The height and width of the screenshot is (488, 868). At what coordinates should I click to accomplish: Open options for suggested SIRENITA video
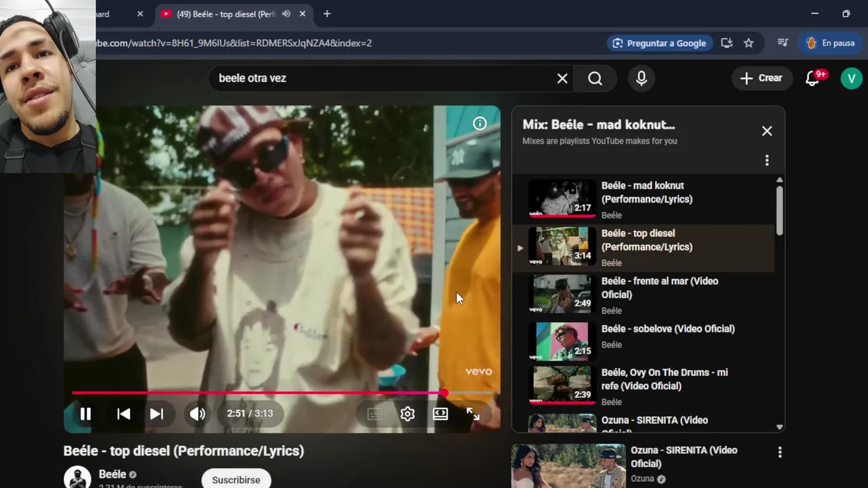pos(780,452)
